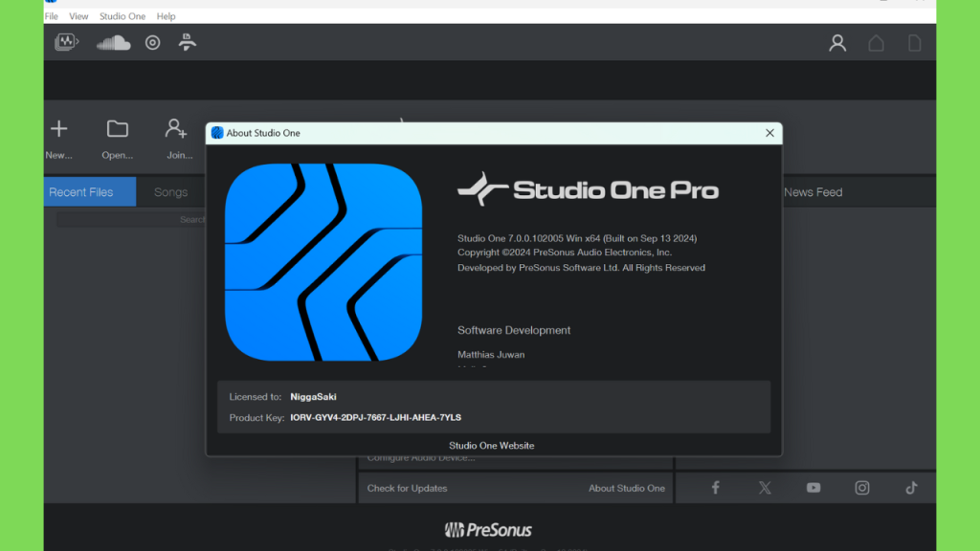The image size is (980, 551).
Task: Click the About dialog title bar icon
Action: pos(217,133)
